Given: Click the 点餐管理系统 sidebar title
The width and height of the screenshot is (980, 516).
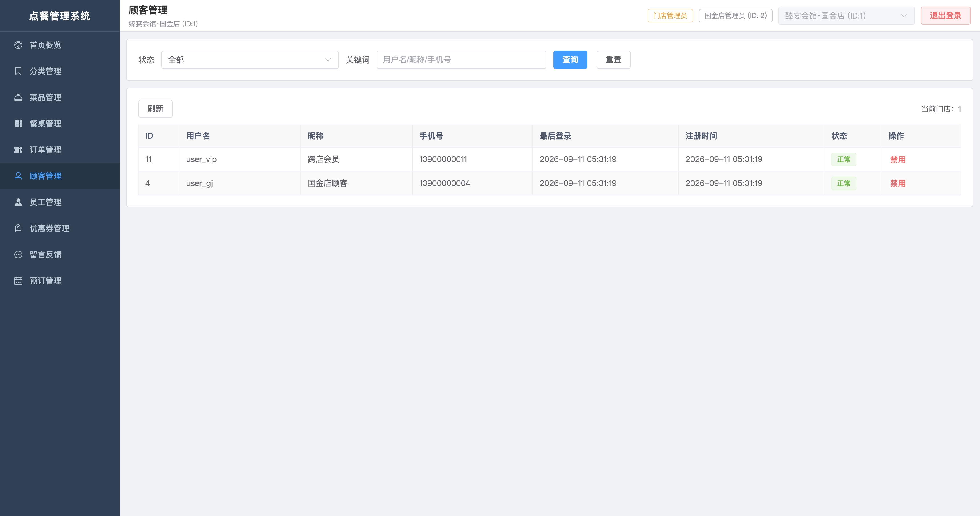Looking at the screenshot, I should click(x=60, y=16).
